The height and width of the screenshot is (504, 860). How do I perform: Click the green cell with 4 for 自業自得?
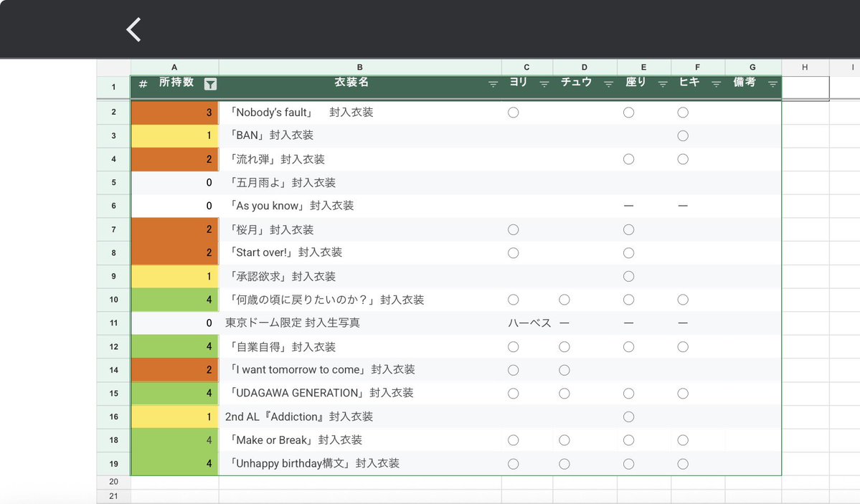point(175,346)
